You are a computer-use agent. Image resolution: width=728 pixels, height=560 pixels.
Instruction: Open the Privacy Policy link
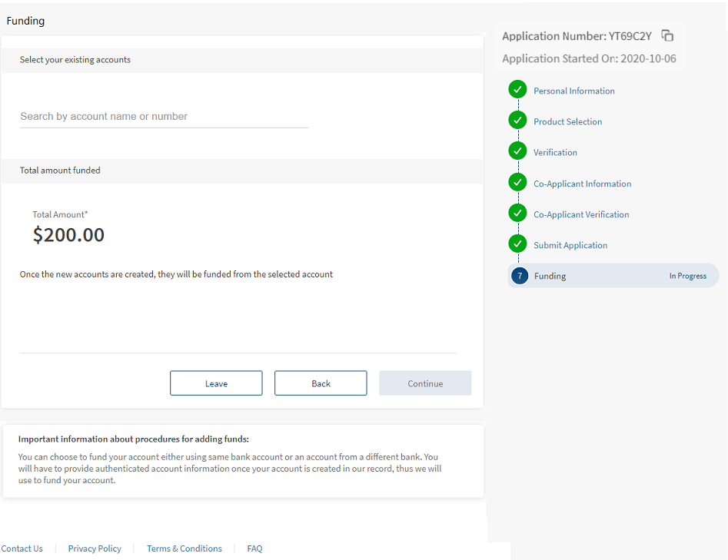click(95, 548)
